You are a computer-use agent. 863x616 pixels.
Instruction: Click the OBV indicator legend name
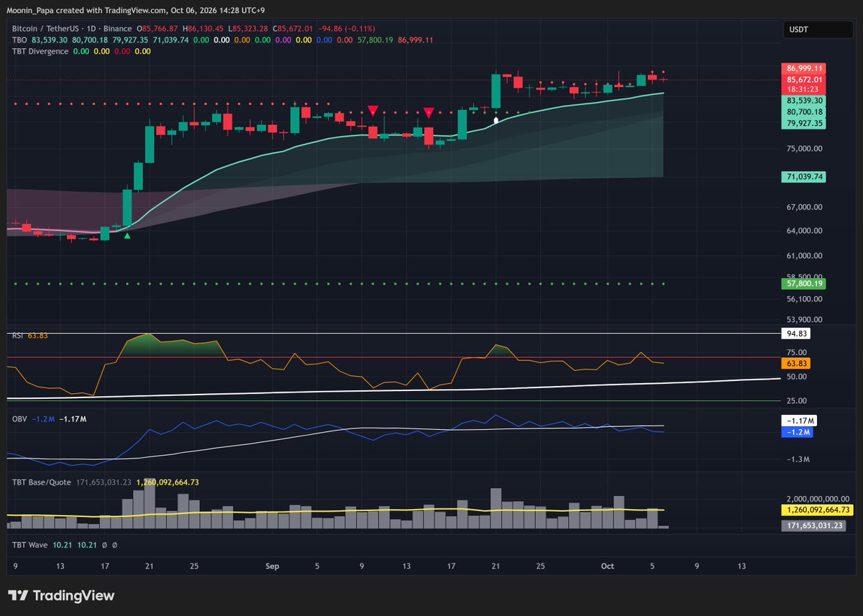pyautogui.click(x=19, y=418)
